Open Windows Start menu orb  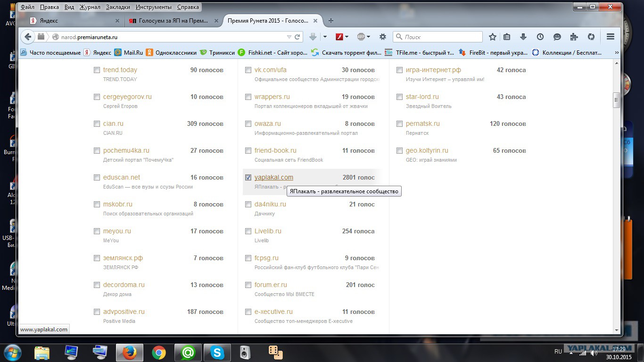pyautogui.click(x=12, y=353)
